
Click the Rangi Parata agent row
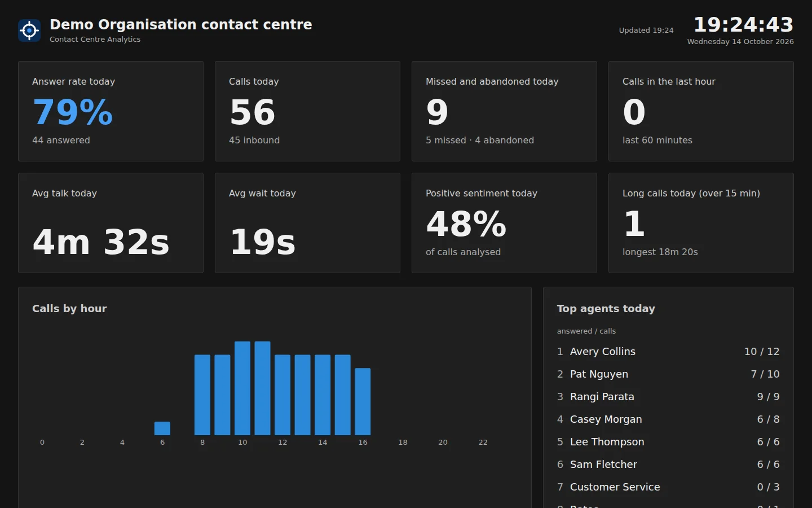pyautogui.click(x=668, y=397)
